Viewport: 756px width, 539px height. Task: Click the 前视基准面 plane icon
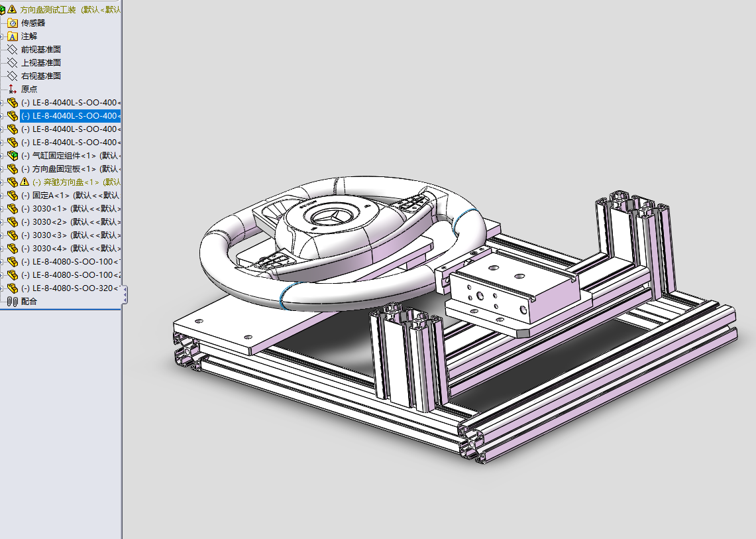pos(13,49)
